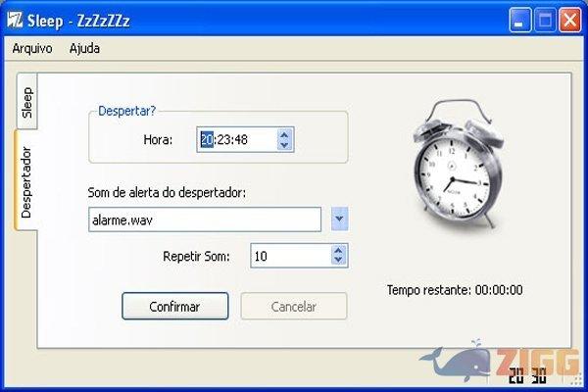Maximize the Sleep window
This screenshot has width=588, height=392.
coord(545,20)
